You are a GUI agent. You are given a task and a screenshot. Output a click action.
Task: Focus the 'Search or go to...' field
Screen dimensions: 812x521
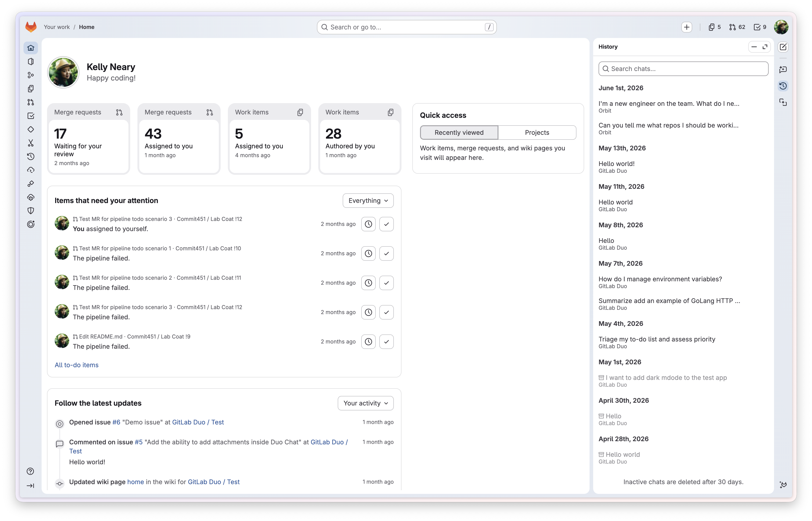pos(406,27)
